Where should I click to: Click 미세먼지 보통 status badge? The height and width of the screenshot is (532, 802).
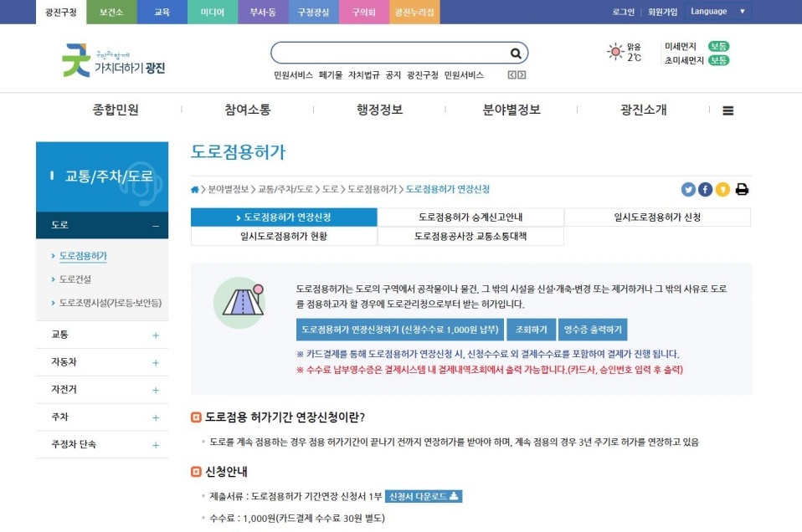718,47
